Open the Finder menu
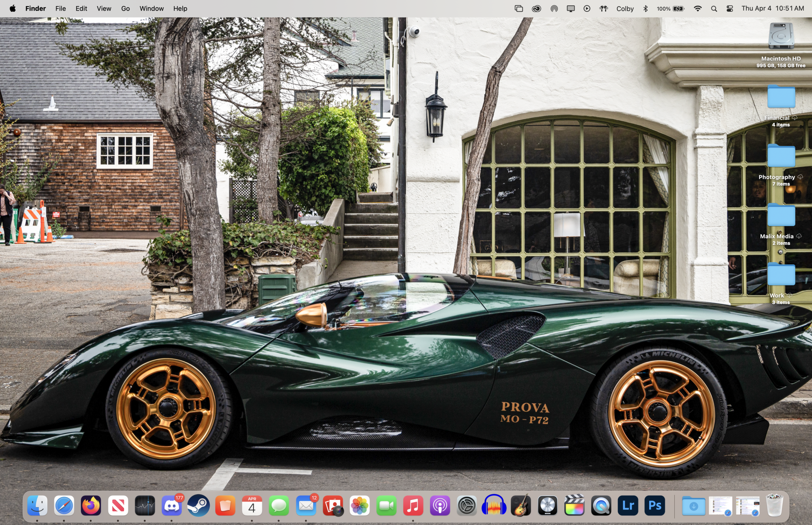The width and height of the screenshot is (812, 525). coord(36,9)
